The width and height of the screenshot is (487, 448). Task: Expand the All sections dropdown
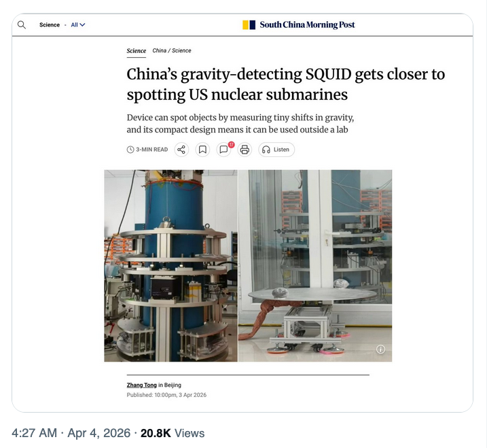pos(78,24)
